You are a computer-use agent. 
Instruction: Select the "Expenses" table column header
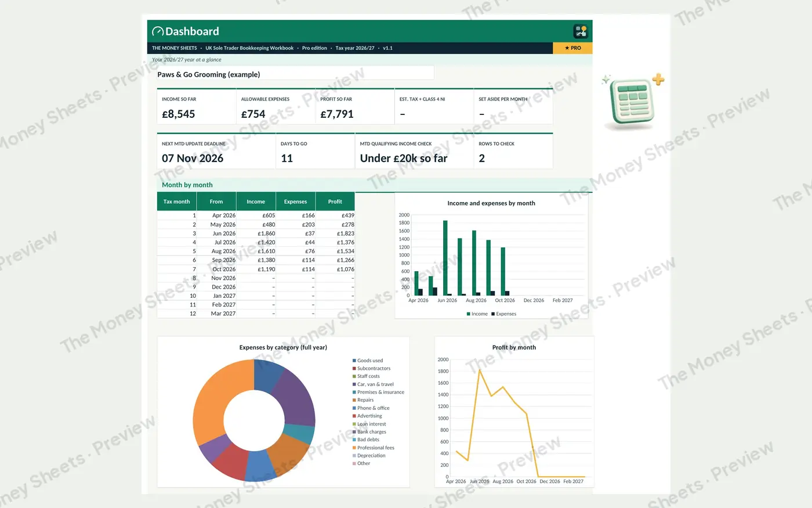point(295,201)
